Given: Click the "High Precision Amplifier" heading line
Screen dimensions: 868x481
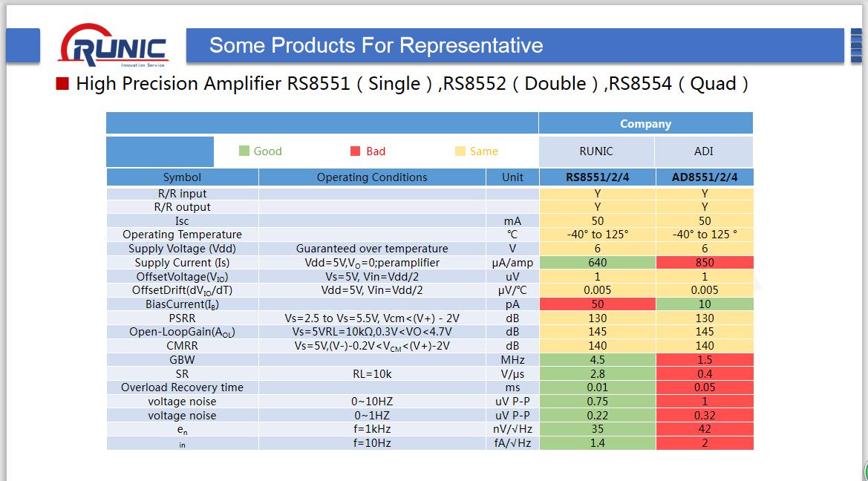Looking at the screenshot, I should tap(412, 84).
